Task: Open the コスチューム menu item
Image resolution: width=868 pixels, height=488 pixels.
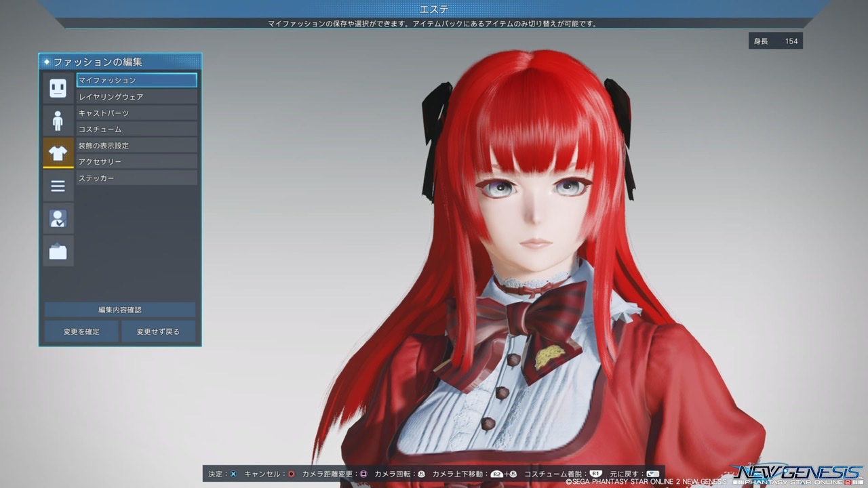Action: coord(136,129)
